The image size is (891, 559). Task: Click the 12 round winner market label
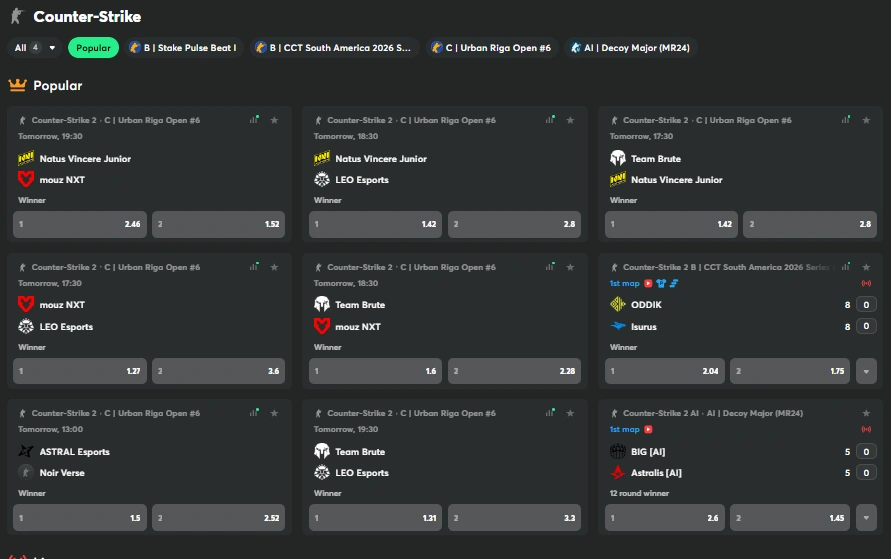pos(639,493)
